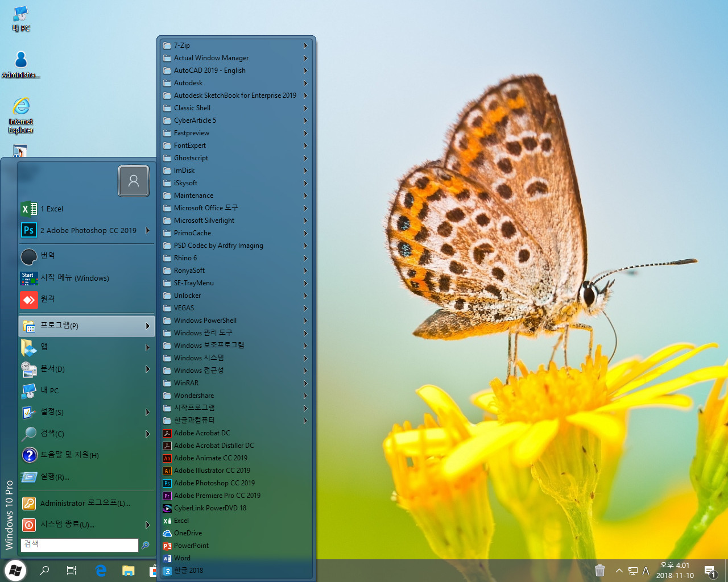Screen dimensions: 728x582
Task: Open Task View on taskbar
Action: 72,571
